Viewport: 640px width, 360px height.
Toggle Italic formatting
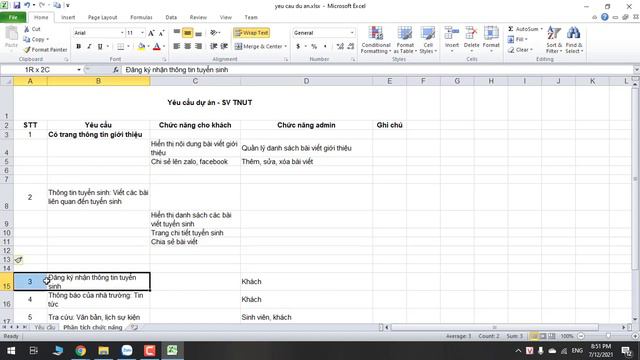pos(89,47)
